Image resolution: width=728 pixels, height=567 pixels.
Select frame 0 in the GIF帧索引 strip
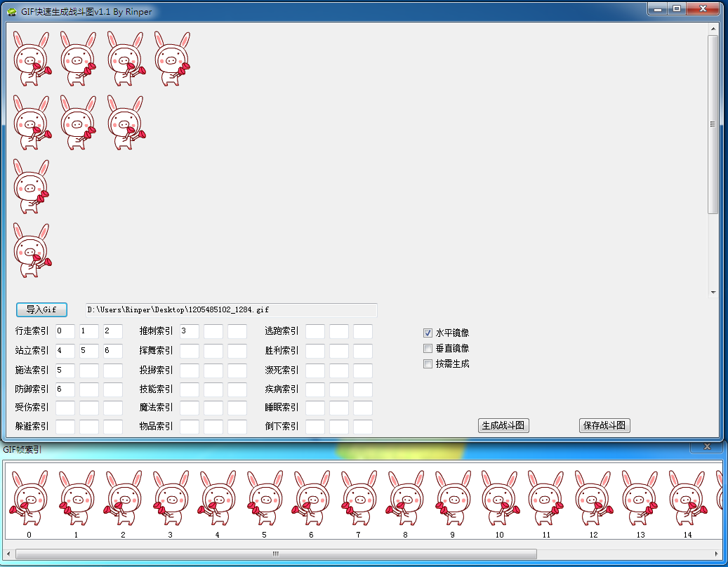(x=29, y=498)
